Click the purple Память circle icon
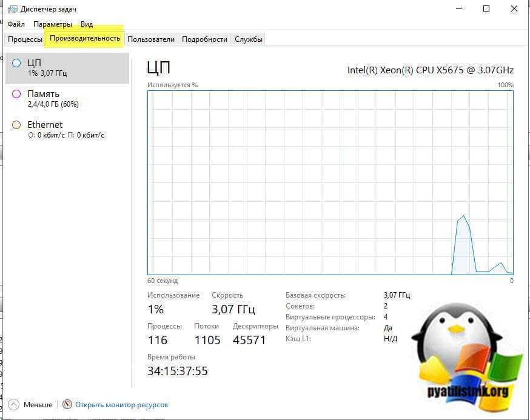 click(x=16, y=94)
